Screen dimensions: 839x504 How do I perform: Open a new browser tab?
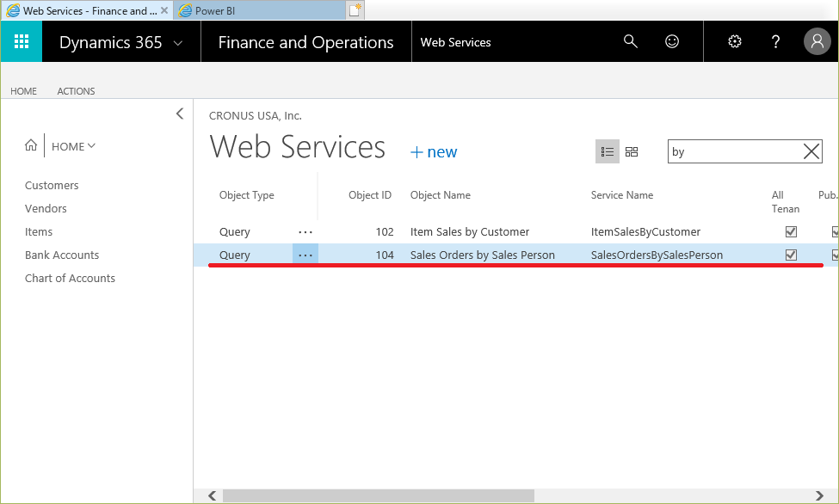355,10
